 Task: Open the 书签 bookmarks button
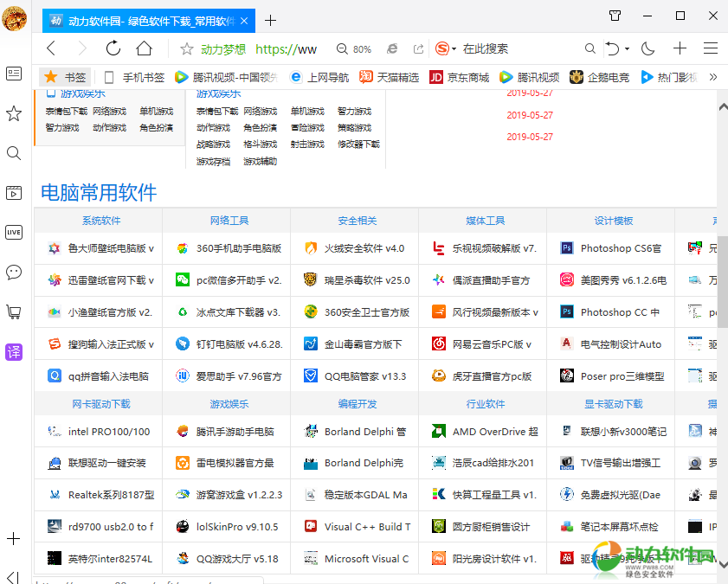pyautogui.click(x=65, y=77)
